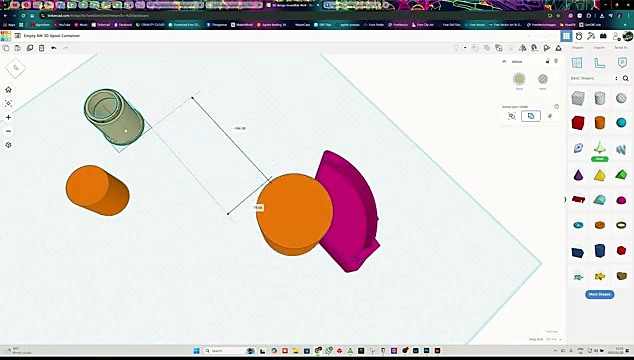Image resolution: width=634 pixels, height=360 pixels.
Task: Pick the purple Cone shape
Action: pos(578,175)
